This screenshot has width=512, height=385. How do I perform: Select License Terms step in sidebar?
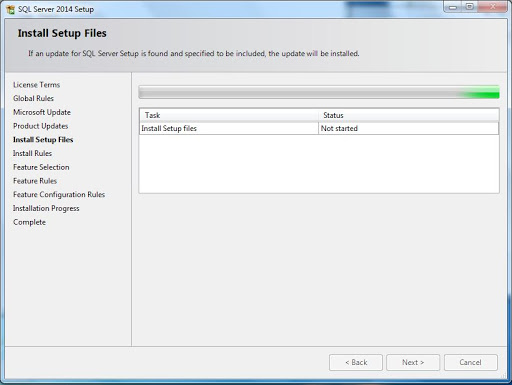coord(37,85)
